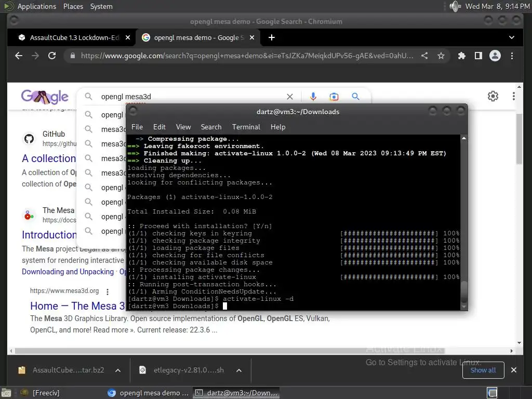Close the Chromium downloads bar

coord(514,370)
